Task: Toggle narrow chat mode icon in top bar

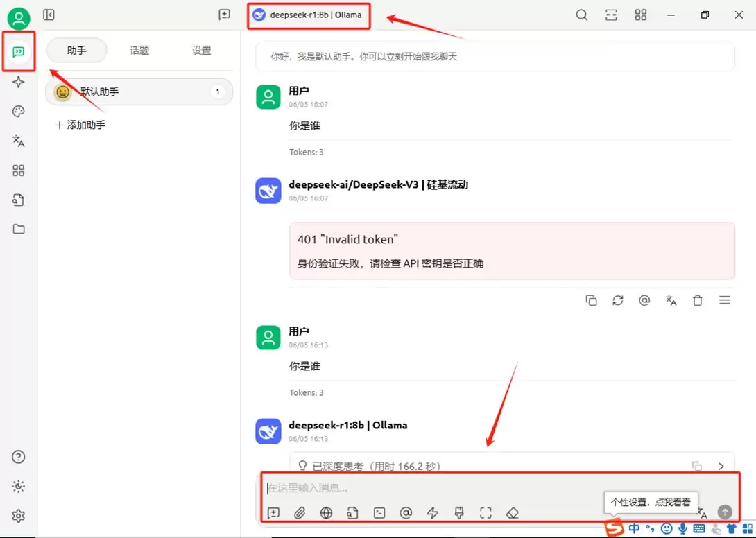Action: [611, 15]
